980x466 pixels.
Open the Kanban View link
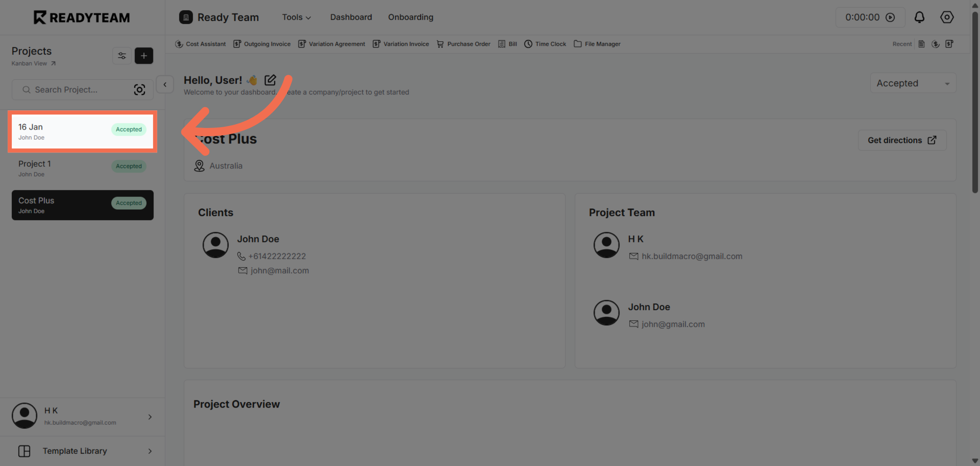click(29, 63)
